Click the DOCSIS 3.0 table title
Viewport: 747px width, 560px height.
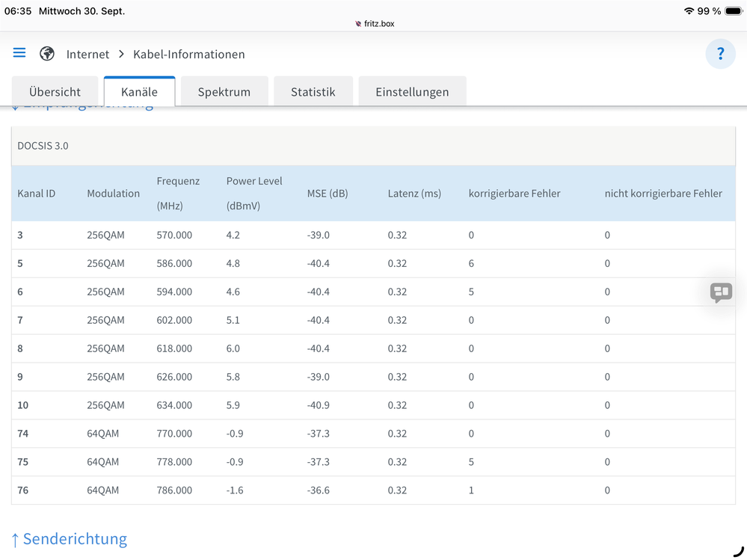pyautogui.click(x=43, y=146)
